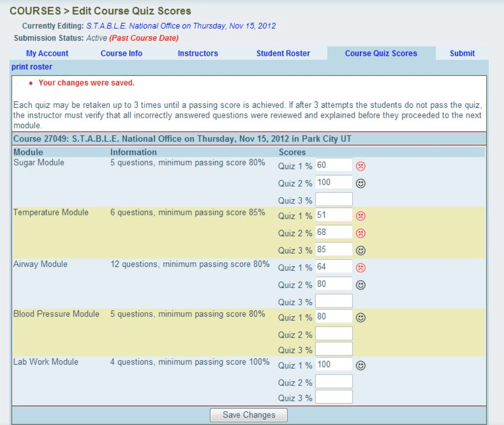Click inside the Lab Work Quiz 3 input box
Screen dimensions: 504x425
333,397
